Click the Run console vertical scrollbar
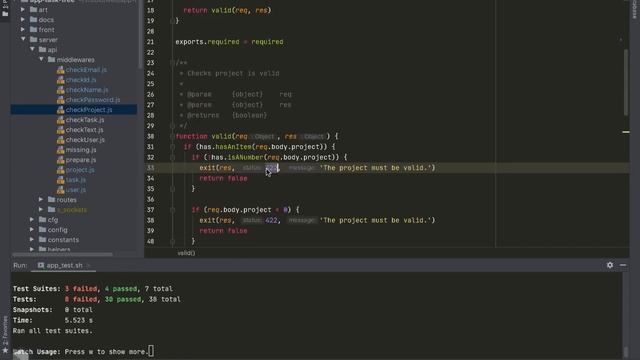Viewport: 640px width, 360px height. click(x=626, y=351)
